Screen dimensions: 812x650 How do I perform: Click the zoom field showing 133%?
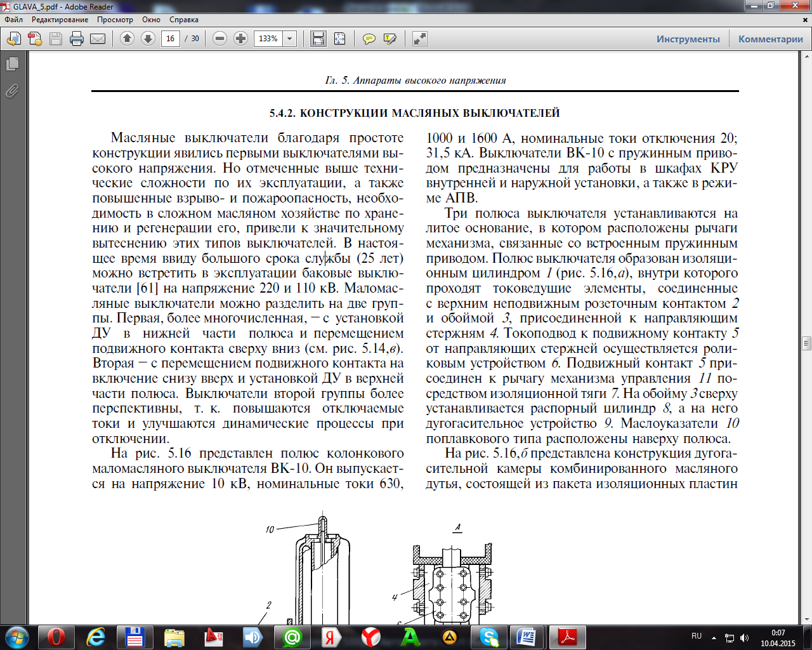coord(268,39)
